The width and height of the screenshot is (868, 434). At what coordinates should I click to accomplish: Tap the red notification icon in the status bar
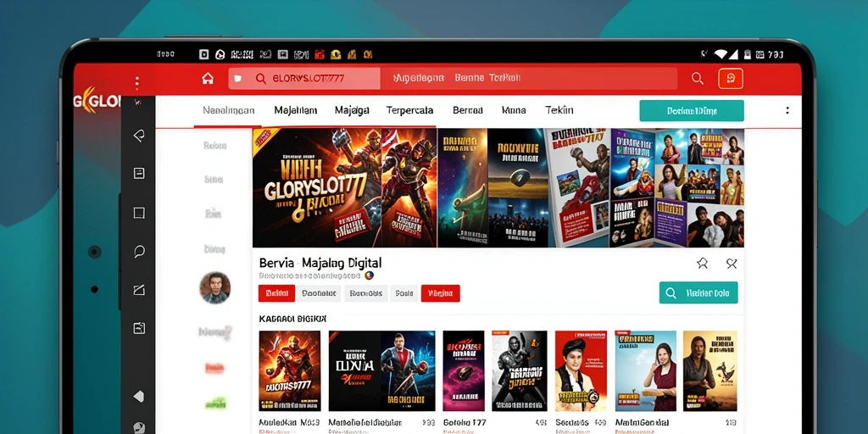(319, 54)
